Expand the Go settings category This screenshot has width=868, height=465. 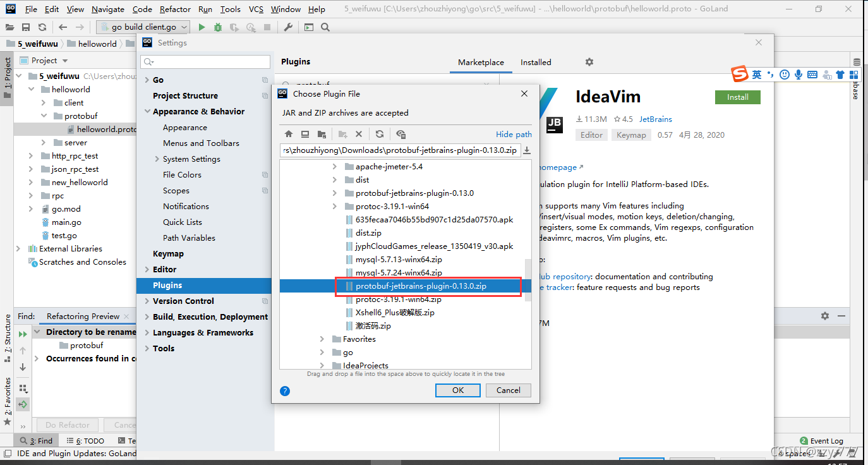(x=147, y=80)
